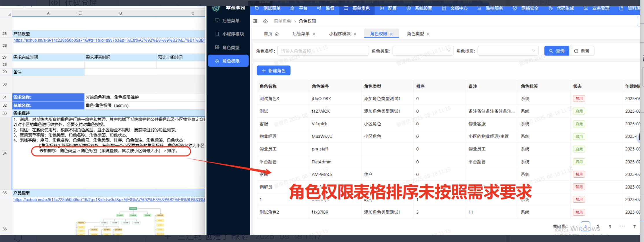Close the 角色类型 tab
Image resolution: width=644 pixels, height=242 pixels.
pyautogui.click(x=428, y=34)
